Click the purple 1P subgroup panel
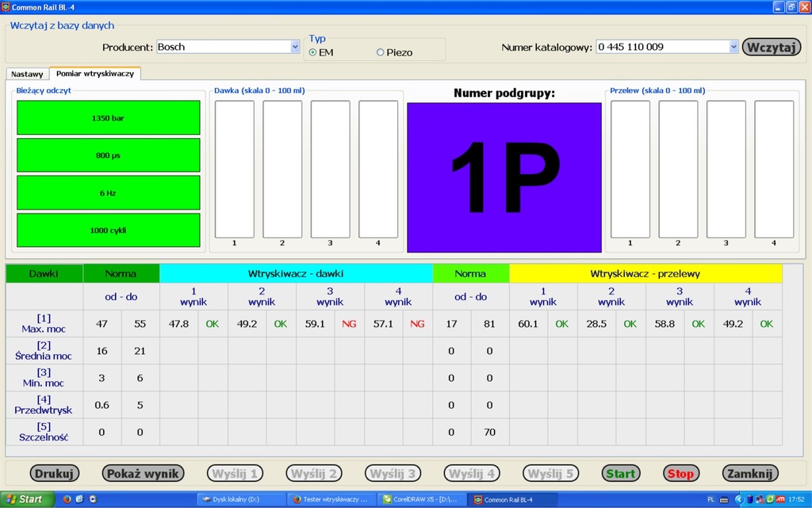 point(504,177)
